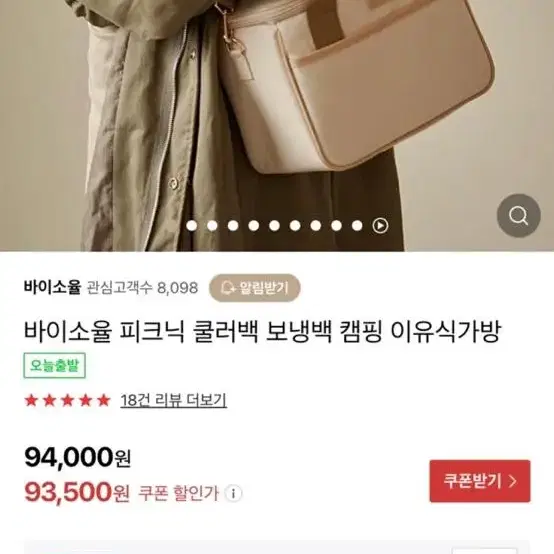Select the third image carousel dot

pos(233,225)
